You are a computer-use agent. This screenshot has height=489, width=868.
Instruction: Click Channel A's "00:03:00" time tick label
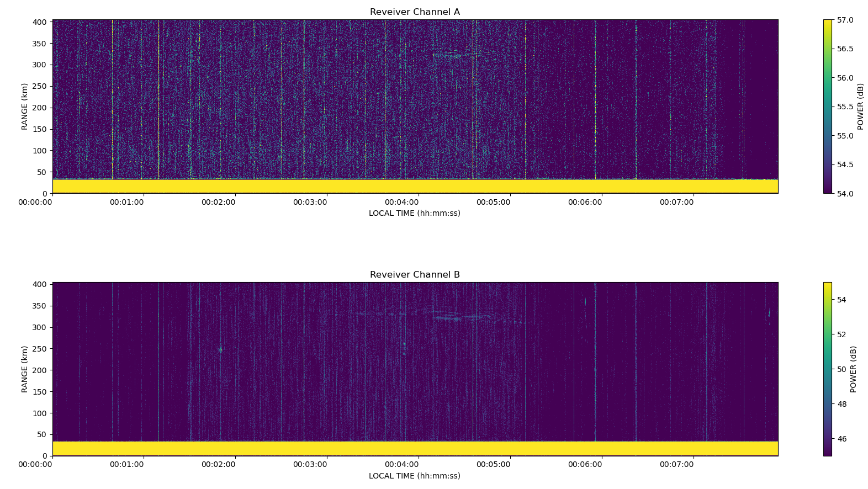310,202
